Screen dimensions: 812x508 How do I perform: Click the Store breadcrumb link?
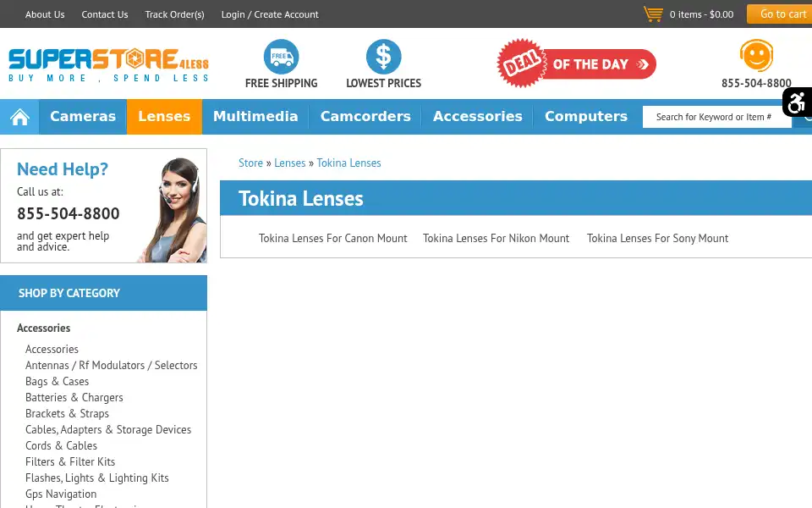coord(250,163)
